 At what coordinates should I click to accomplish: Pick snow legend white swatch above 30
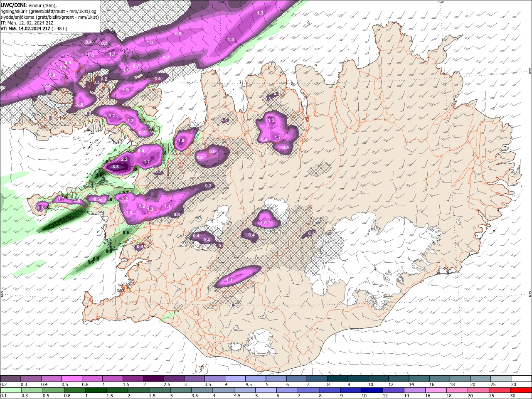coord(521,379)
